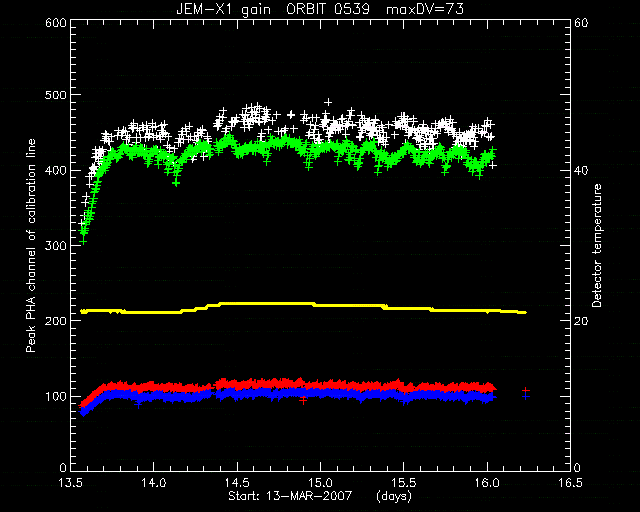Click the highest white cross near day 15.0
The height and width of the screenshot is (512, 640).
(x=328, y=102)
